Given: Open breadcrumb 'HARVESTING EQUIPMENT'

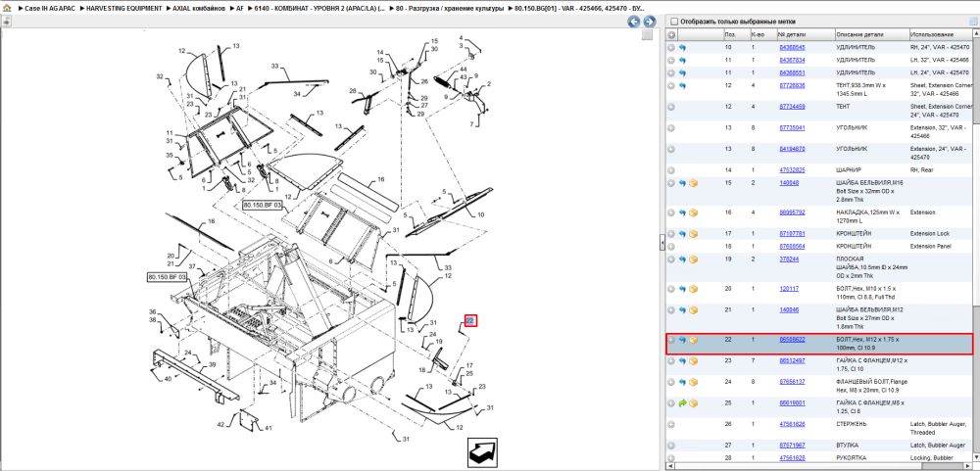Looking at the screenshot, I should (x=123, y=9).
